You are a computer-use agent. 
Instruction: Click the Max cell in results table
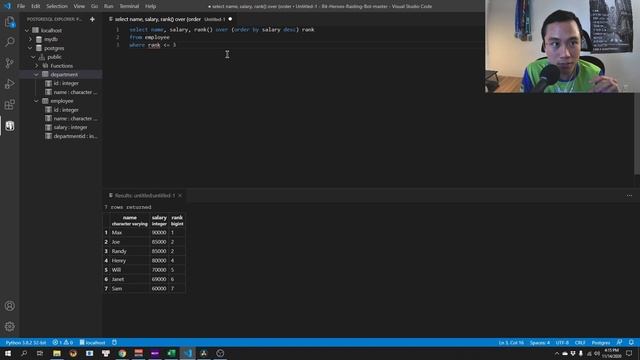coord(129,233)
